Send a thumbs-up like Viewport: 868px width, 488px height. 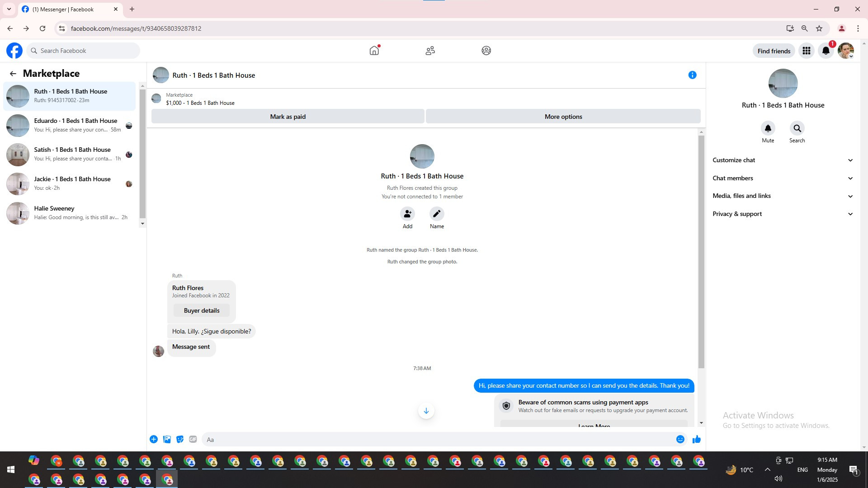coord(696,439)
